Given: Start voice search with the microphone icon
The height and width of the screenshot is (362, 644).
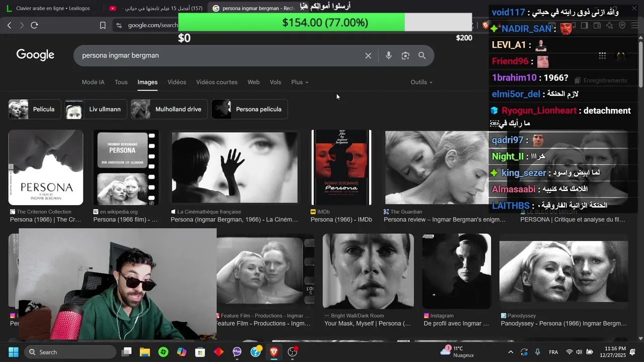Looking at the screenshot, I should [388, 56].
